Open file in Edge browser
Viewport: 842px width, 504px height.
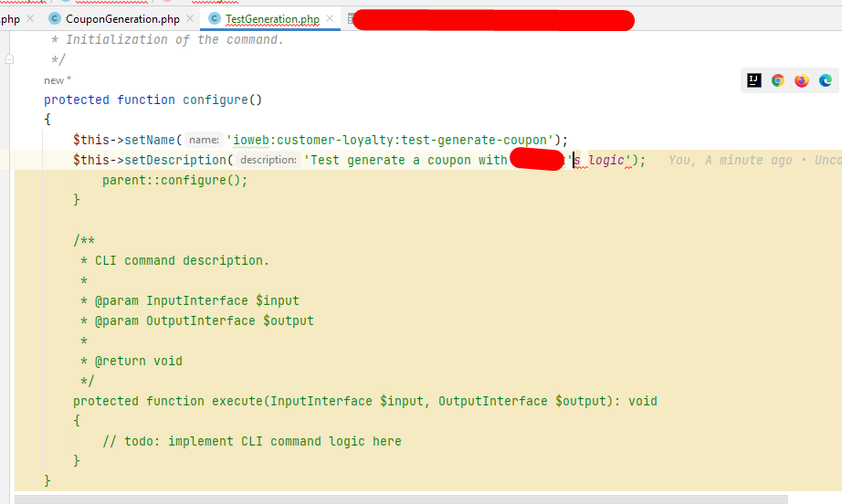[826, 80]
